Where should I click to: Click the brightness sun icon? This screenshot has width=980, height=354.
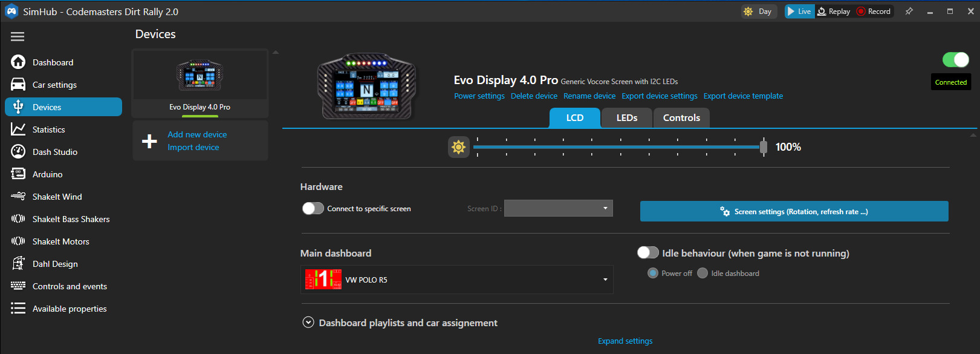(459, 147)
